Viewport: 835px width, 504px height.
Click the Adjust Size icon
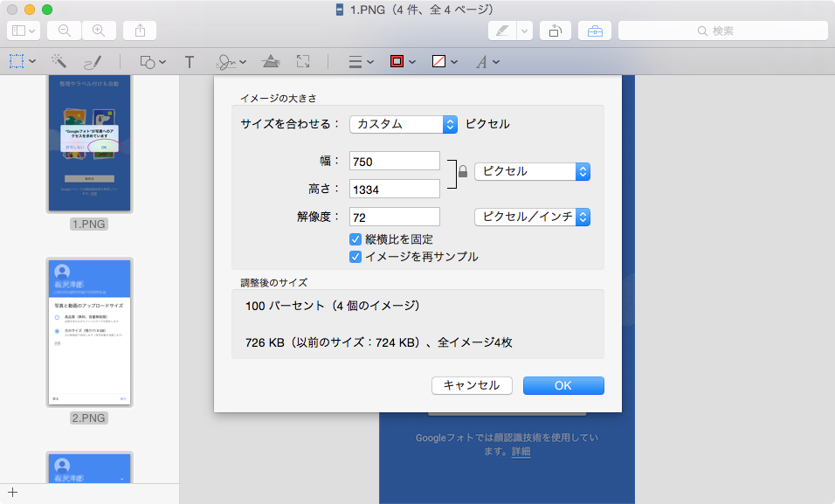(303, 61)
